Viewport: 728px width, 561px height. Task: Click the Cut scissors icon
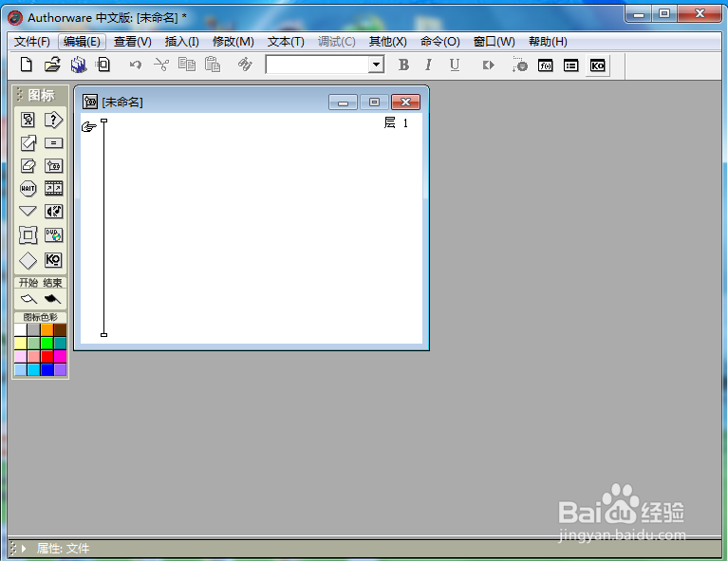click(161, 65)
